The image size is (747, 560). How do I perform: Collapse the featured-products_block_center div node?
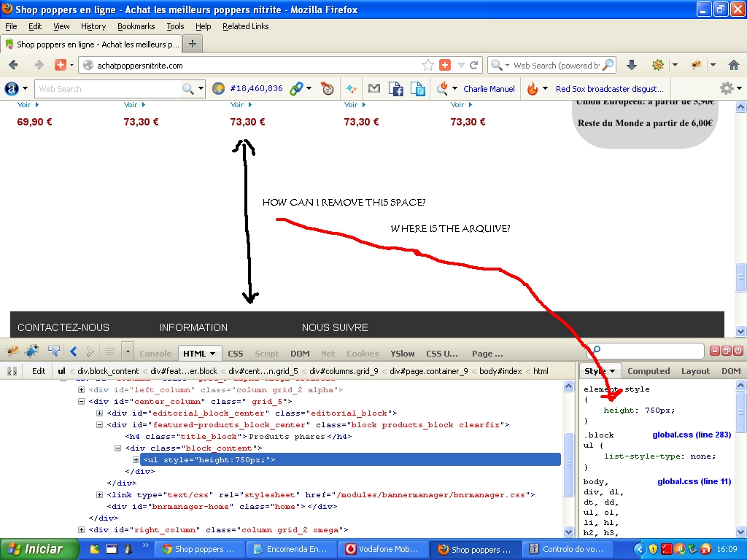[x=99, y=425]
